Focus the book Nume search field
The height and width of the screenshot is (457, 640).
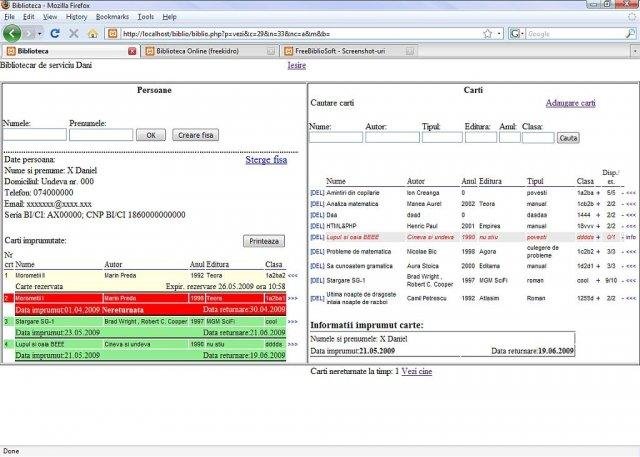(336, 138)
